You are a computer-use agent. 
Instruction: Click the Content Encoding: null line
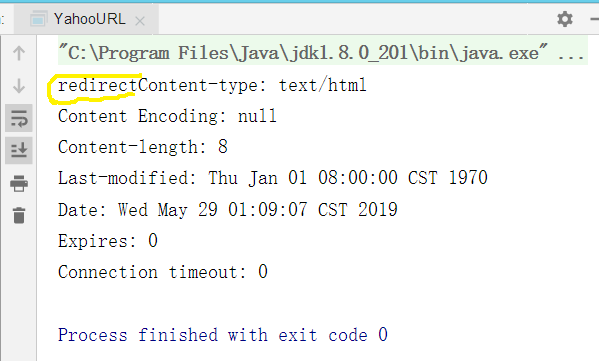tap(167, 116)
